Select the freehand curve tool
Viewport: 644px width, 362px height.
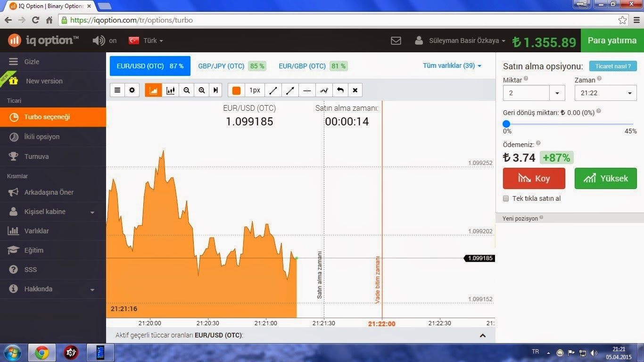324,90
